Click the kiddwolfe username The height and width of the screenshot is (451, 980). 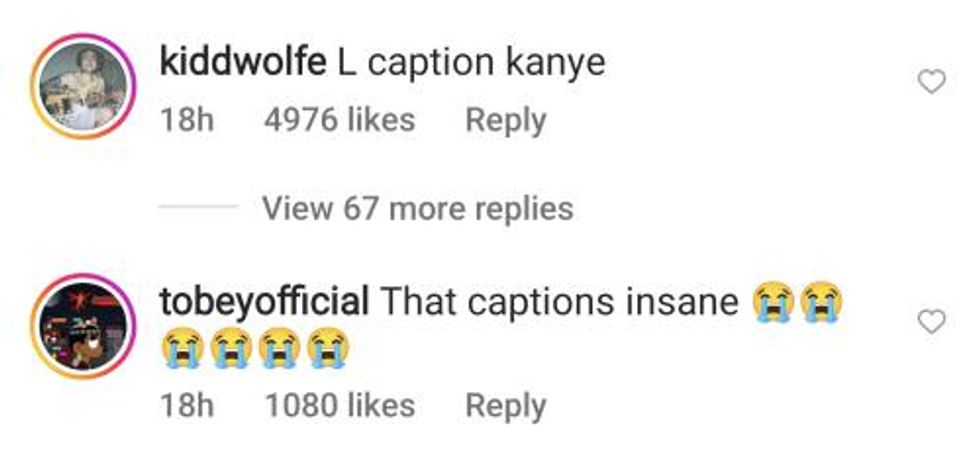pyautogui.click(x=243, y=63)
